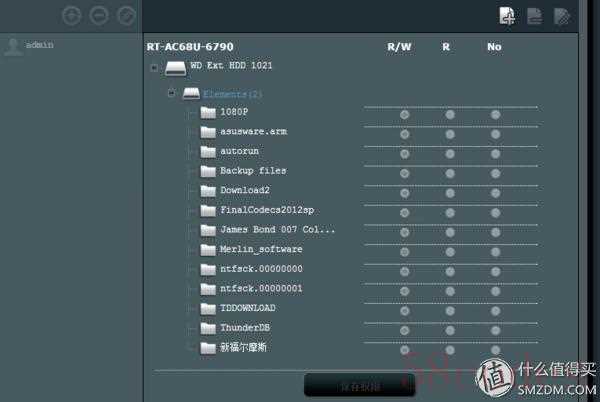Set ntfsck.00000000 to No access
Screen dimensions: 600x402
(x=496, y=272)
